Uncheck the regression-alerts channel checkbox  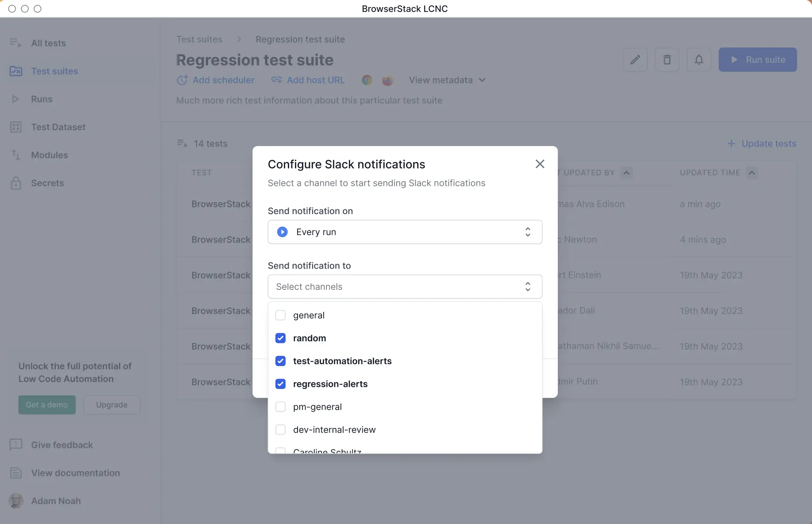tap(280, 384)
